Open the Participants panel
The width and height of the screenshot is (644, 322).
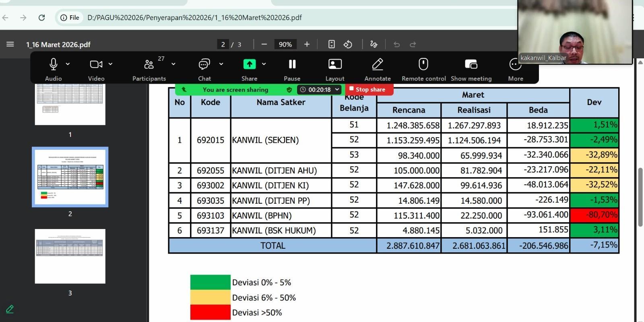pos(149,64)
